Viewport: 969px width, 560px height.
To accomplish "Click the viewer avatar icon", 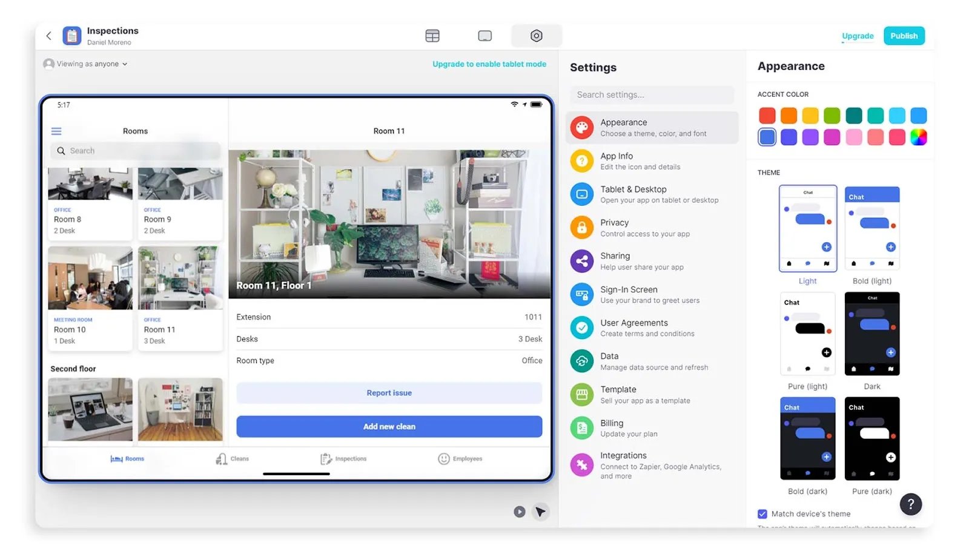I will tap(49, 64).
